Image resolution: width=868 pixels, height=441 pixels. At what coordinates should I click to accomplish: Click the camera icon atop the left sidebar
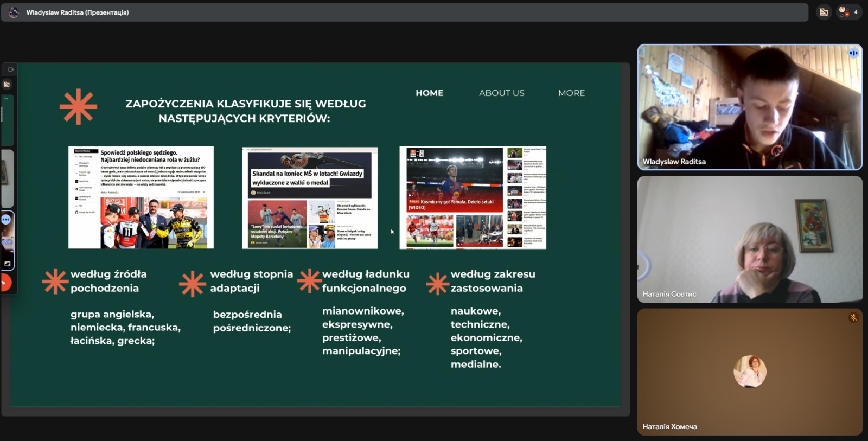click(x=10, y=69)
